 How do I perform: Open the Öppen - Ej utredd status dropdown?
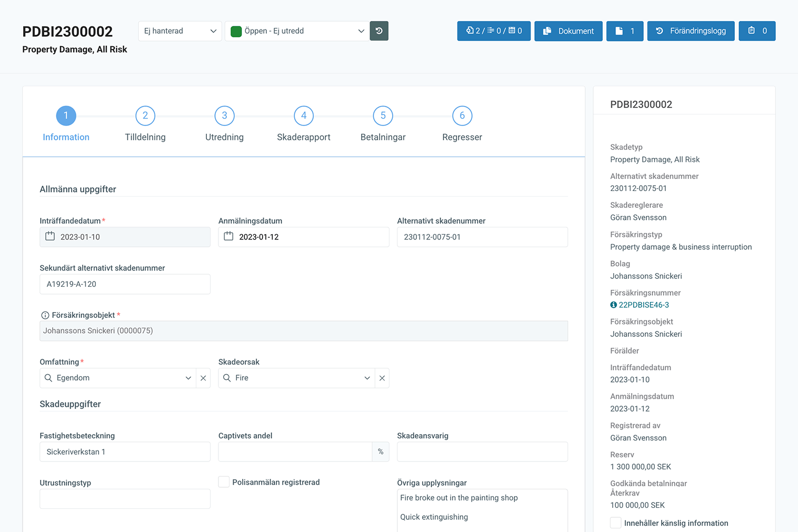(x=297, y=31)
